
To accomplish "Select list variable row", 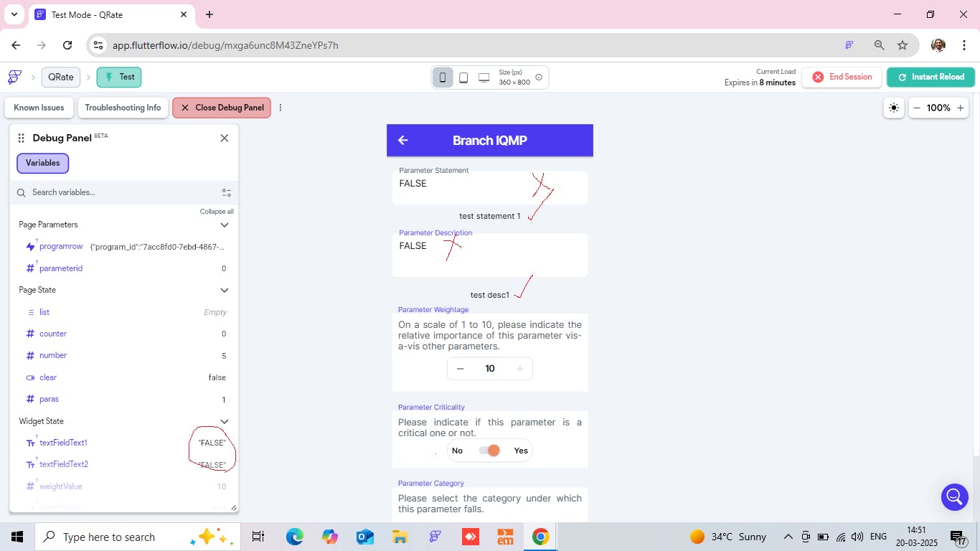I will click(123, 312).
